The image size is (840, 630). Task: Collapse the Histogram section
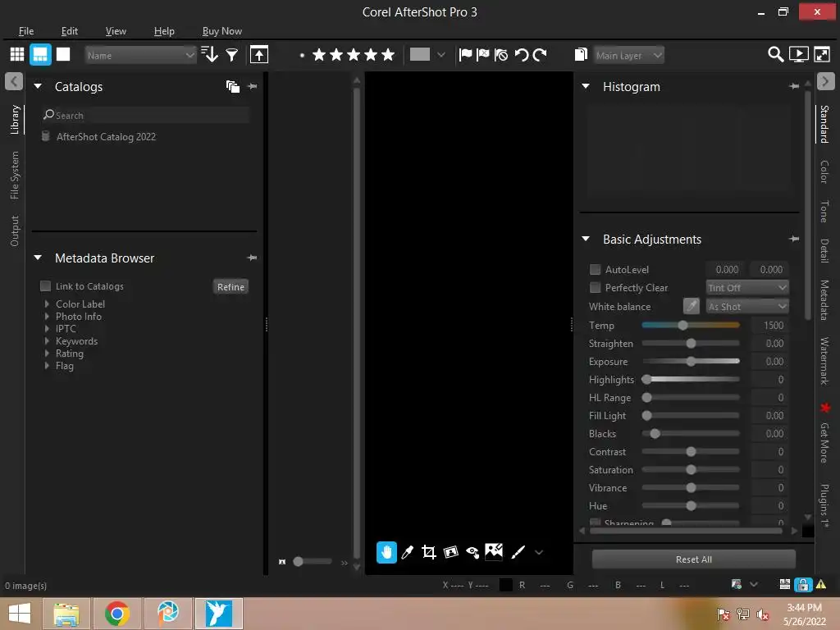tap(586, 86)
